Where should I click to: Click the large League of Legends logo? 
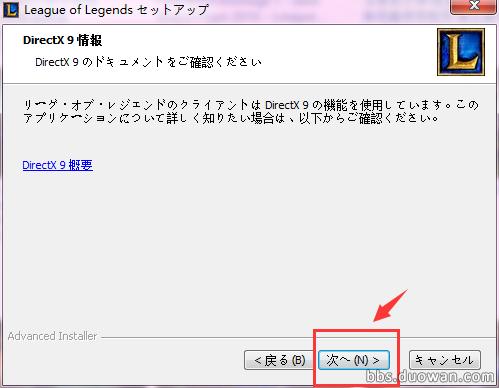[461, 52]
